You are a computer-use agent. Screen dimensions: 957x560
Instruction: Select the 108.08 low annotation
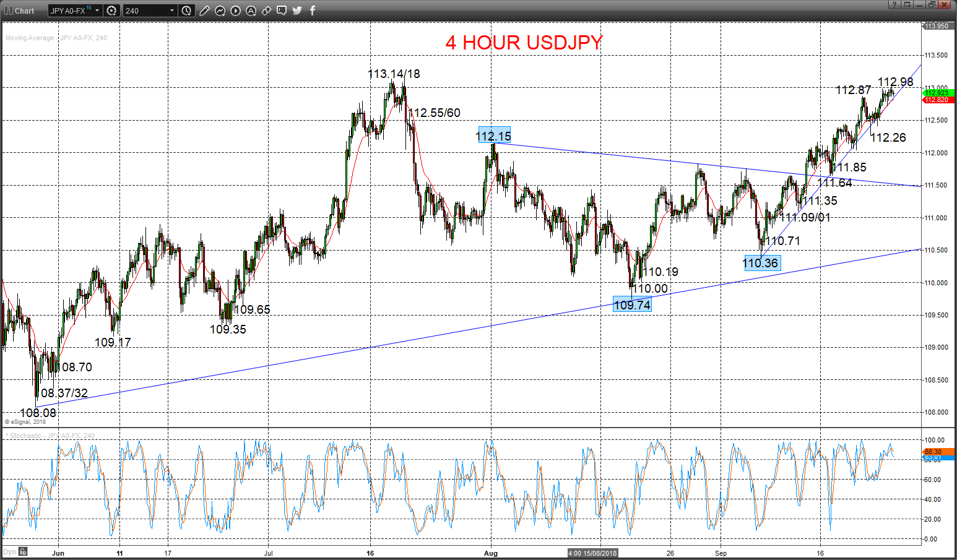[x=38, y=413]
